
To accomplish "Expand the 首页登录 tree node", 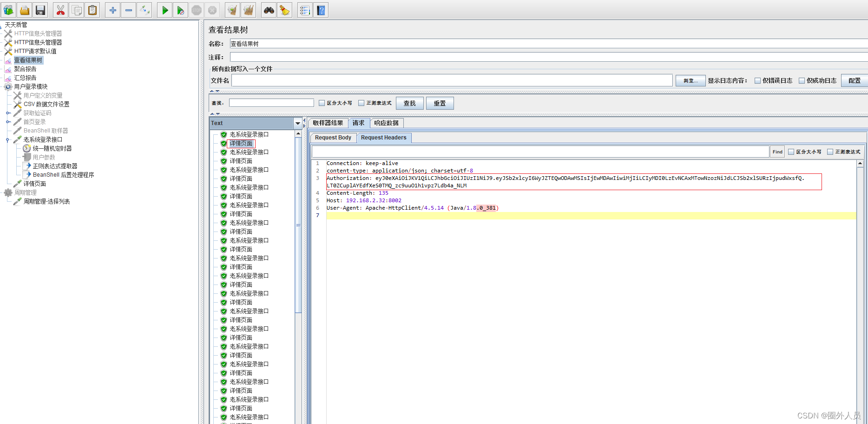I will (8, 122).
